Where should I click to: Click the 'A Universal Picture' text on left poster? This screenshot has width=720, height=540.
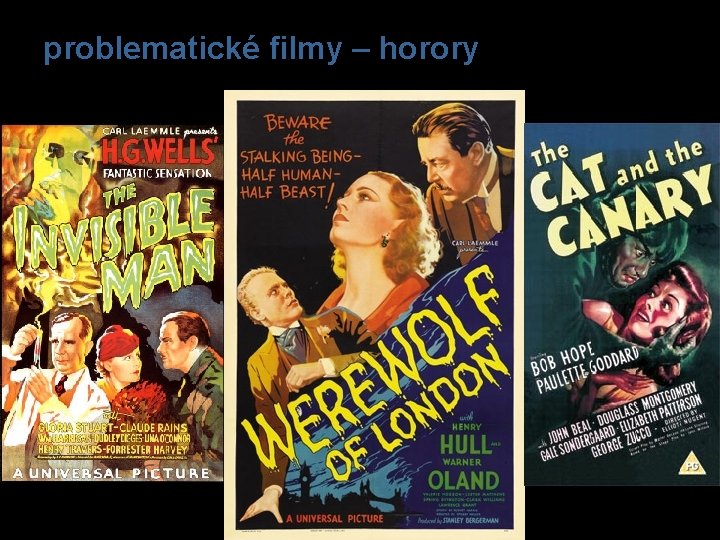pos(112,473)
